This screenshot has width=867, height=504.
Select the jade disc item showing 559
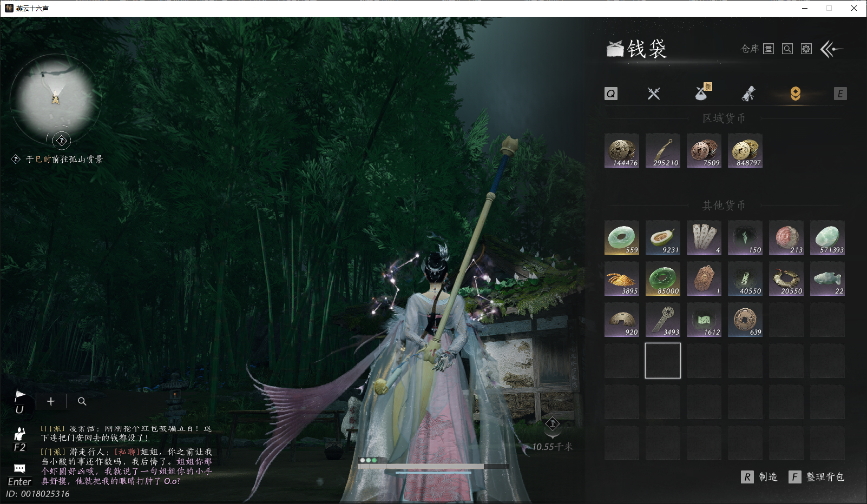pos(622,237)
